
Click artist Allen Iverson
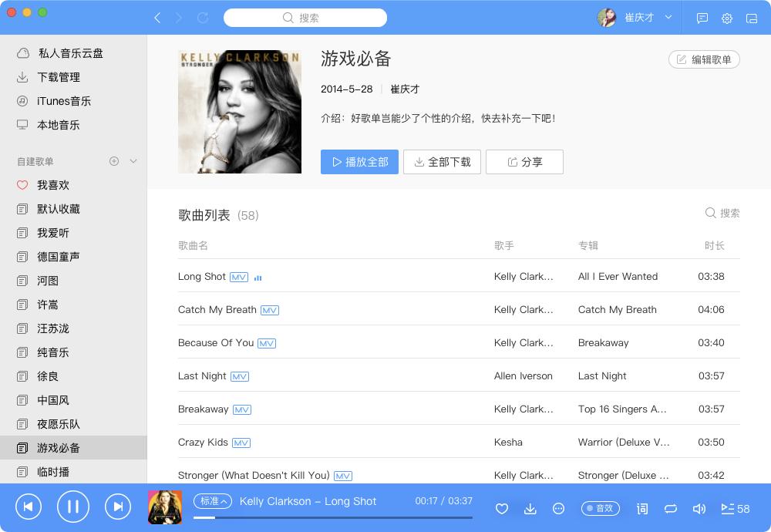pos(524,375)
